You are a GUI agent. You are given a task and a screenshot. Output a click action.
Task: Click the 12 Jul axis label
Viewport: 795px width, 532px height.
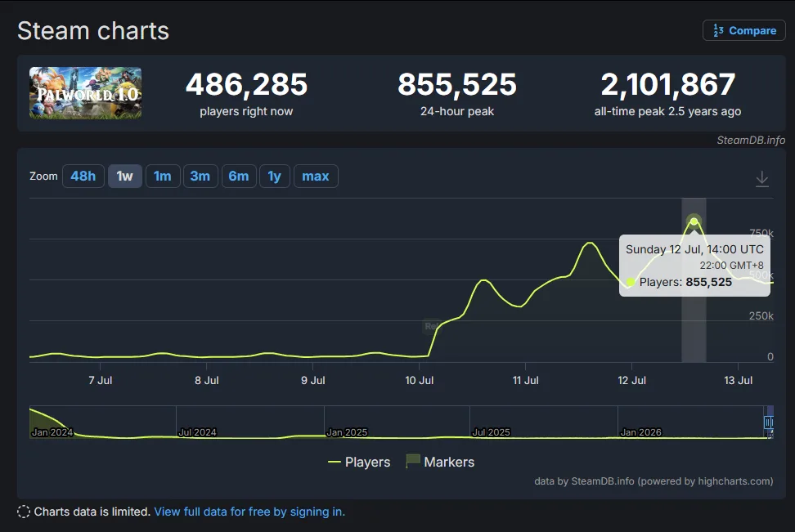click(631, 380)
